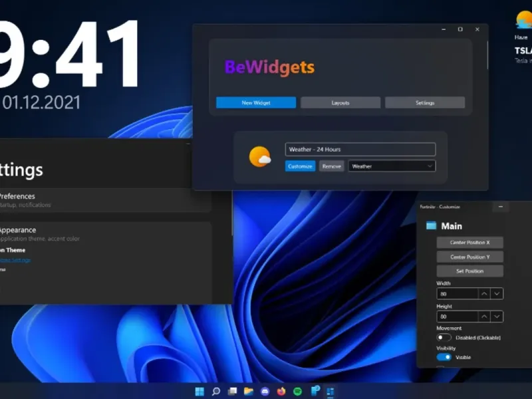The width and height of the screenshot is (532, 399).
Task: Click Remove for the Weather widget
Action: (x=331, y=166)
